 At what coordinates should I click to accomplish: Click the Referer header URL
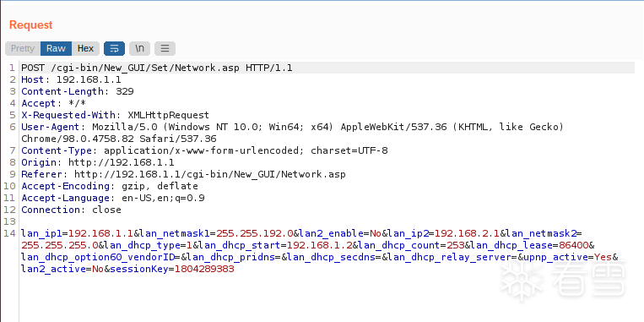coord(210,174)
